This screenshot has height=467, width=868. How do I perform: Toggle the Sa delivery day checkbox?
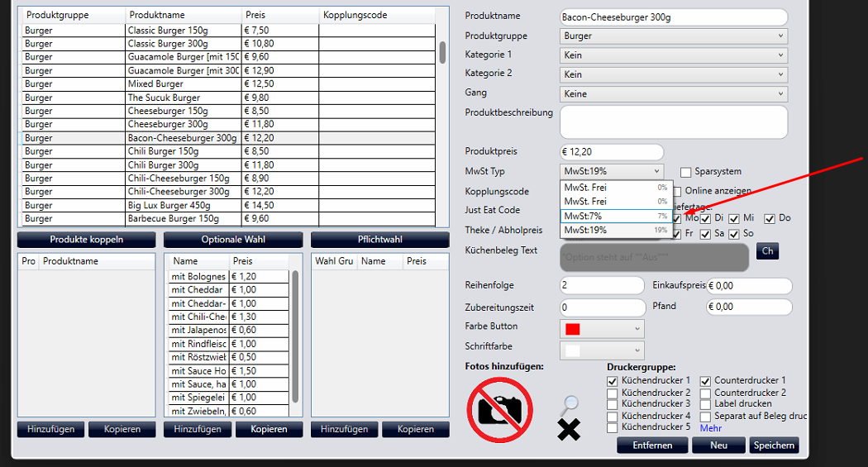coord(705,234)
